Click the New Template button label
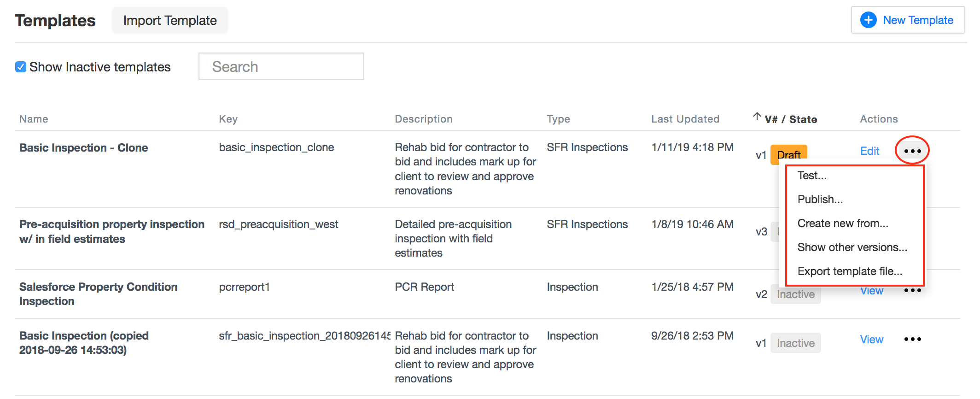The width and height of the screenshot is (980, 399). [918, 20]
